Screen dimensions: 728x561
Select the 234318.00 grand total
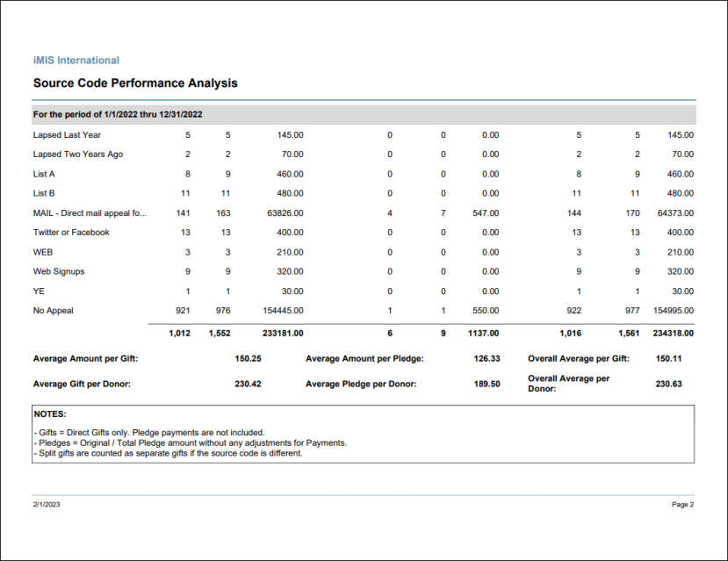pos(674,333)
